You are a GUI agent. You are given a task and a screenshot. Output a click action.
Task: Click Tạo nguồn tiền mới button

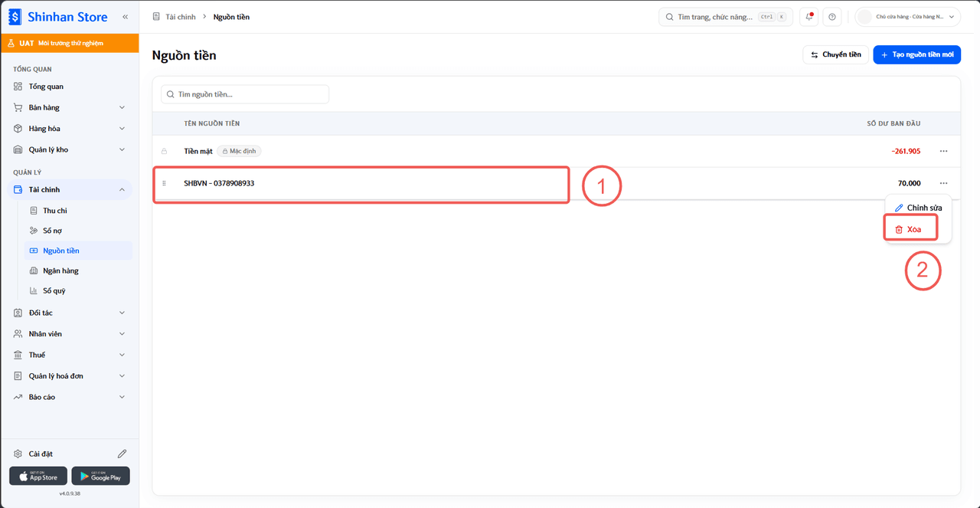916,54
